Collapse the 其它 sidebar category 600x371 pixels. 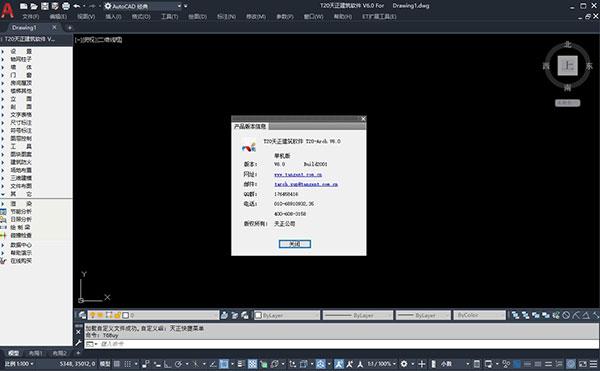point(21,194)
